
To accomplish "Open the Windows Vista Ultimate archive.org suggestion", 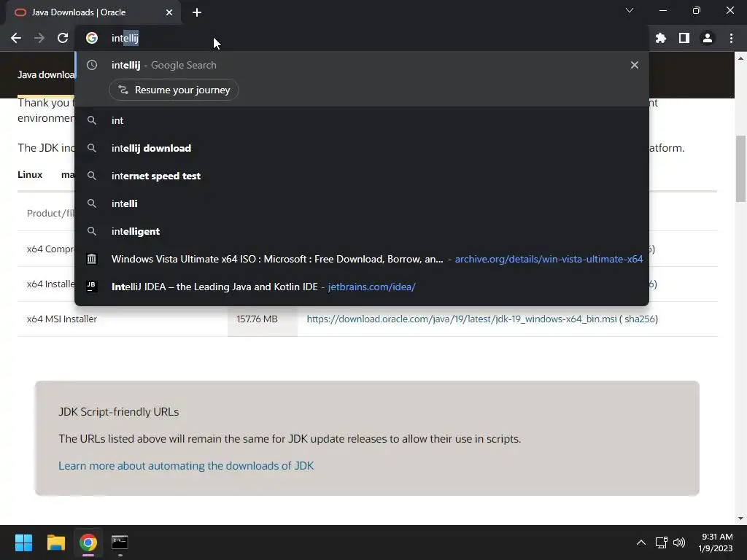I will coord(362,259).
